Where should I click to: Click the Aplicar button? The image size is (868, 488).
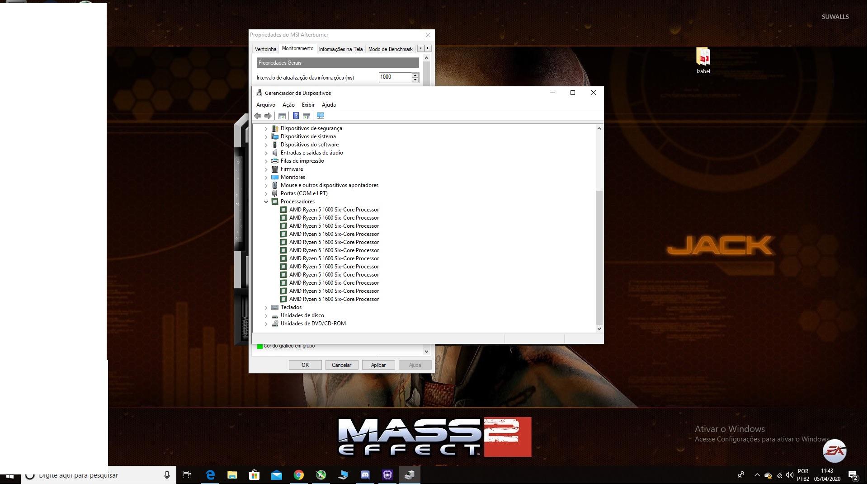378,365
